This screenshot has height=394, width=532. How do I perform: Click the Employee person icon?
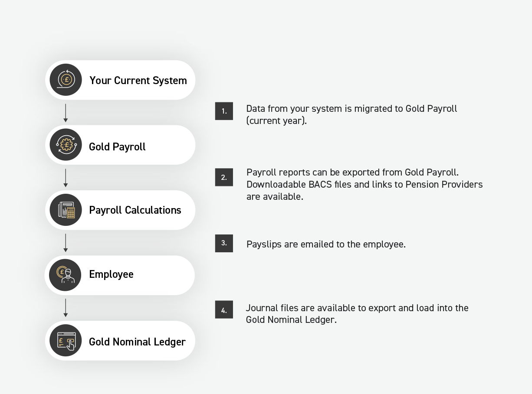tap(66, 275)
